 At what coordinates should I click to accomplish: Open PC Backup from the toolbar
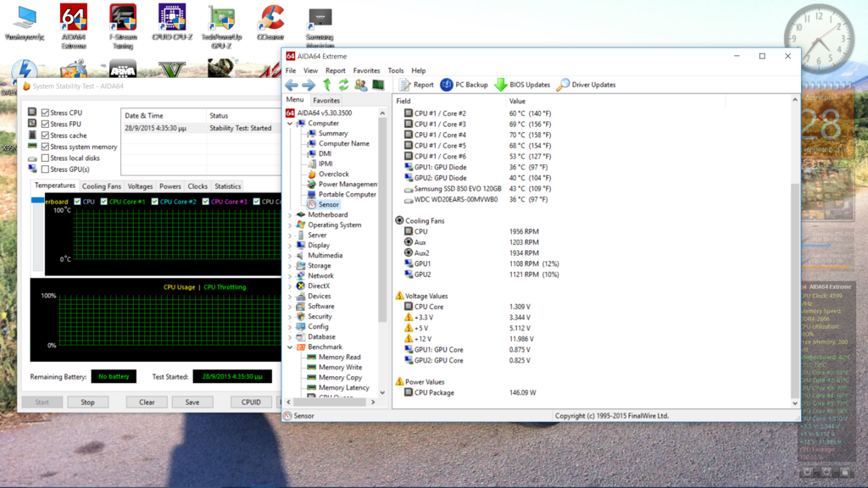coord(464,85)
